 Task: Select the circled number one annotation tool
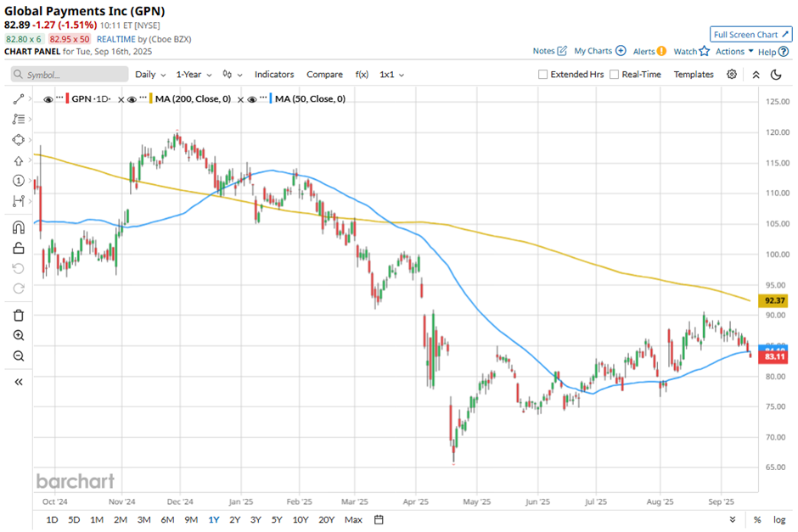19,181
